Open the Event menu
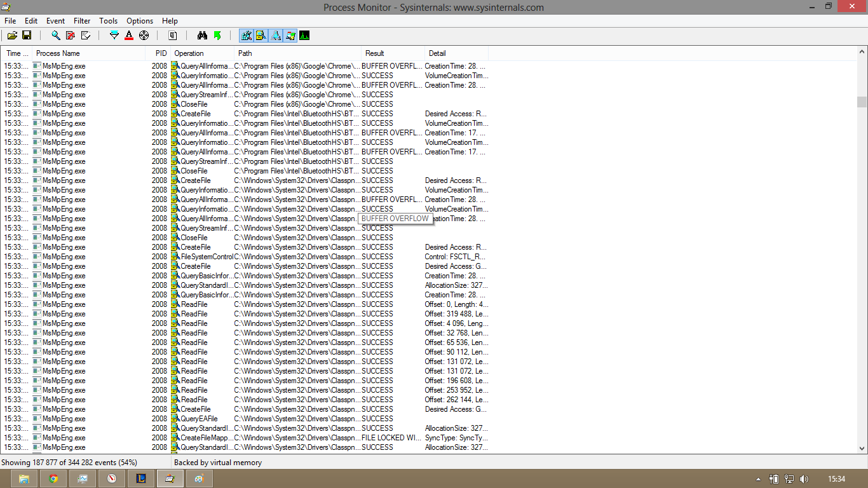868x488 pixels. (x=56, y=21)
